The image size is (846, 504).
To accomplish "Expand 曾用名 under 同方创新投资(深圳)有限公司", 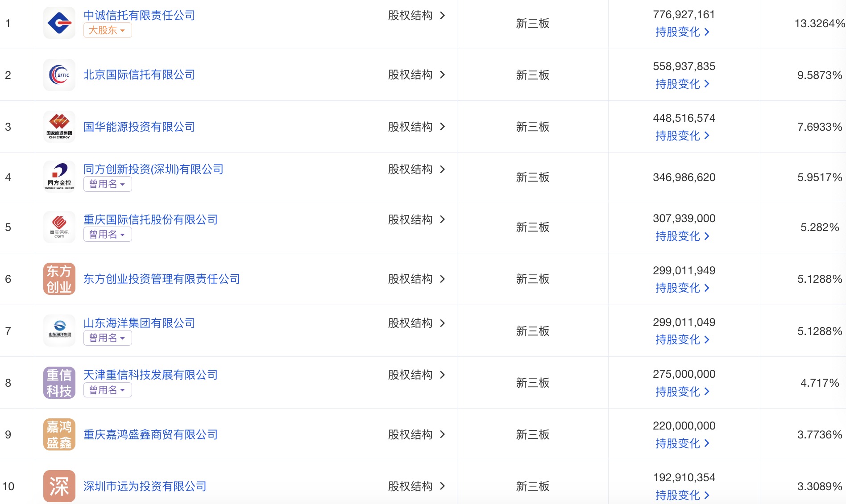I will pyautogui.click(x=108, y=184).
